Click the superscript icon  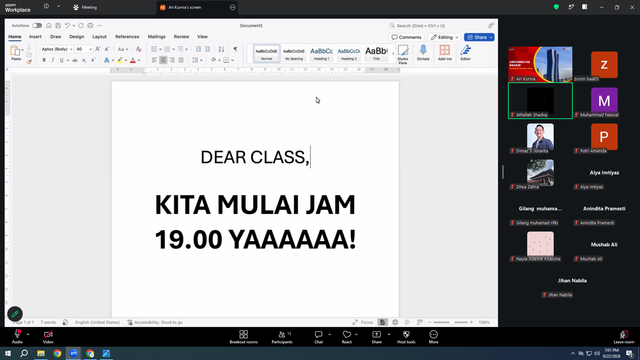(93, 60)
